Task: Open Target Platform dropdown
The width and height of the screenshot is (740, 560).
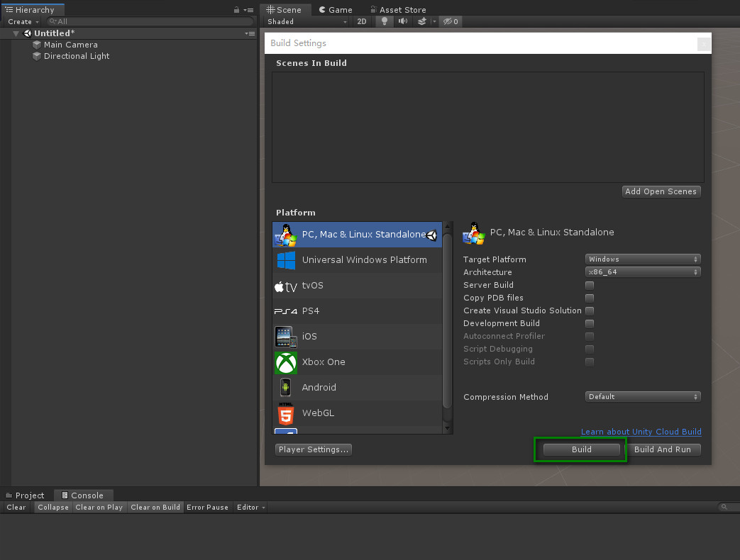Action: 643,259
